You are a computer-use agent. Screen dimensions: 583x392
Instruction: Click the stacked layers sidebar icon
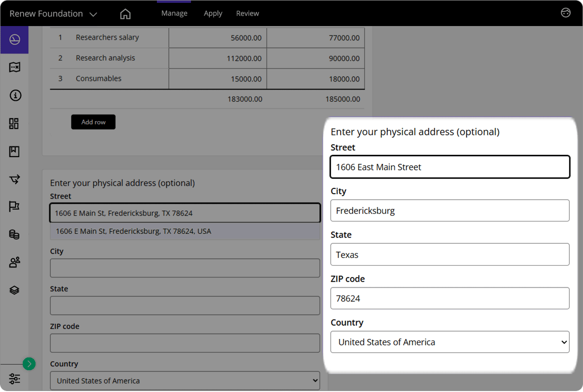(14, 290)
